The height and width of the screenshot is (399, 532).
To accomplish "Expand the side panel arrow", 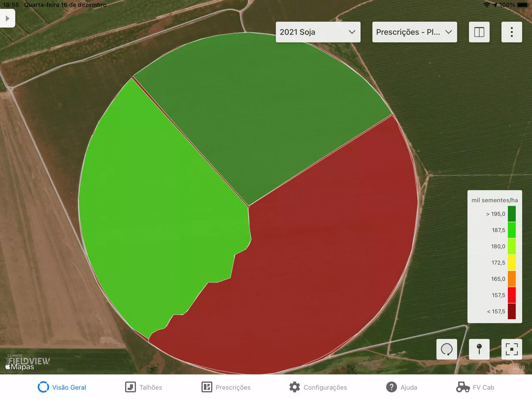I will 7,18.
